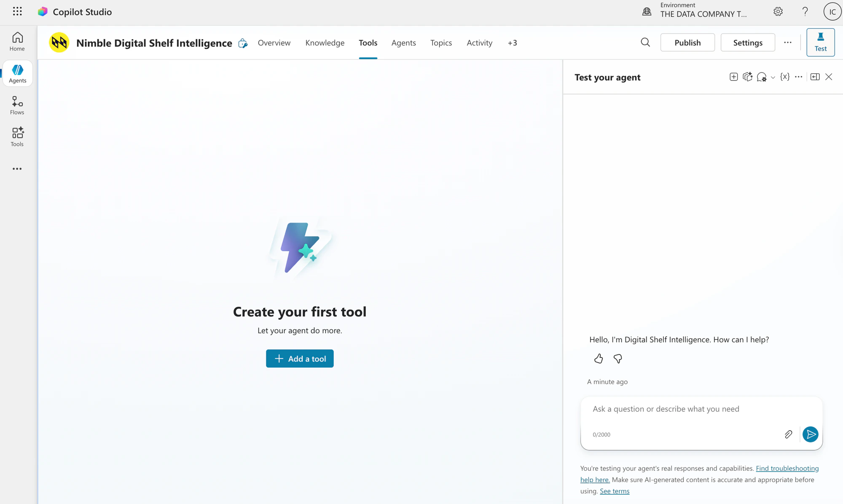
Task: Select the Tools tab
Action: tap(368, 43)
